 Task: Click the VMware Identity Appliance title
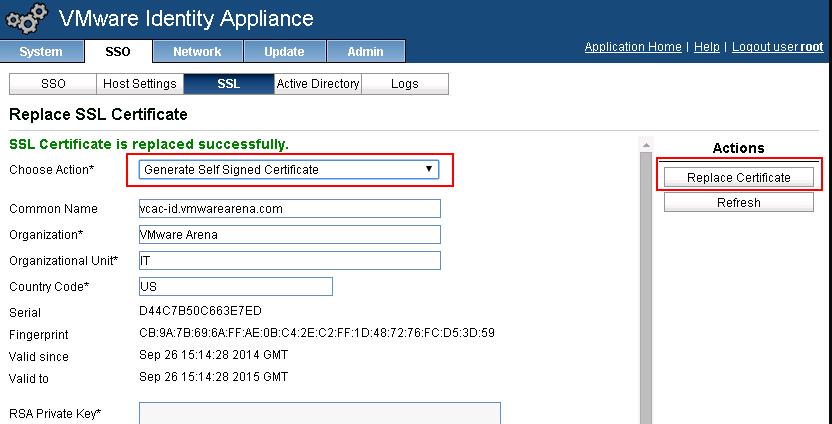click(186, 19)
